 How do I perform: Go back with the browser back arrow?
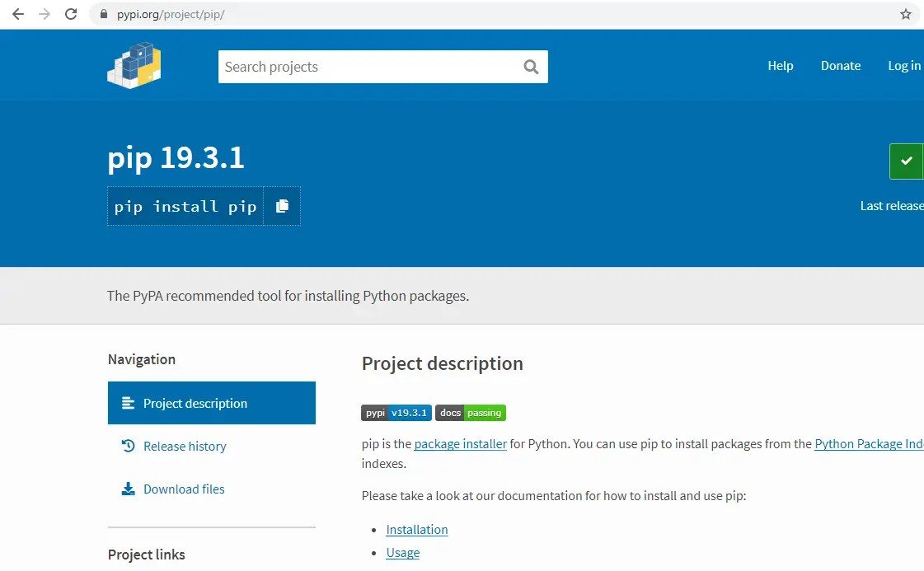(18, 14)
